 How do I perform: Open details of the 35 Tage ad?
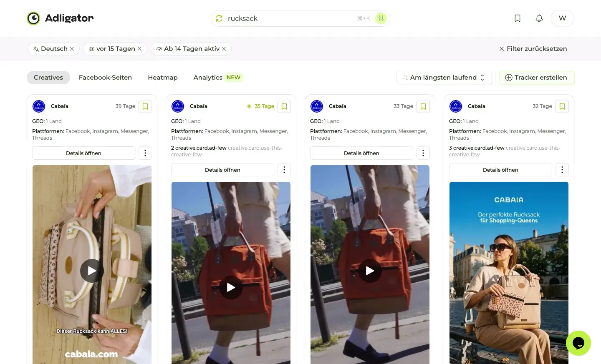point(222,170)
